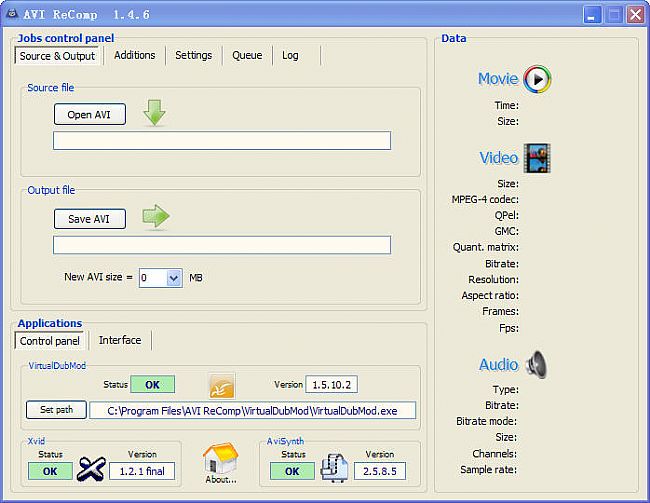Click the AVI ReComp title bar app icon
The image size is (650, 503).
tap(12, 14)
